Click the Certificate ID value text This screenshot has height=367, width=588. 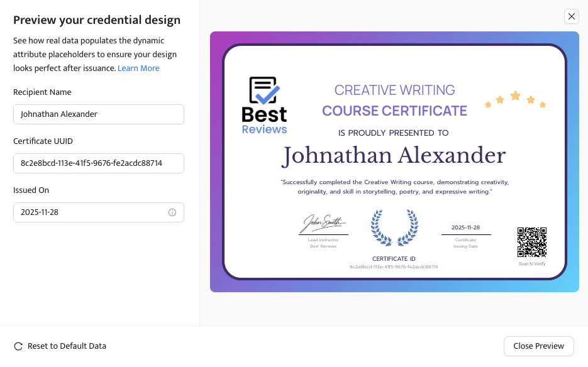coord(394,266)
